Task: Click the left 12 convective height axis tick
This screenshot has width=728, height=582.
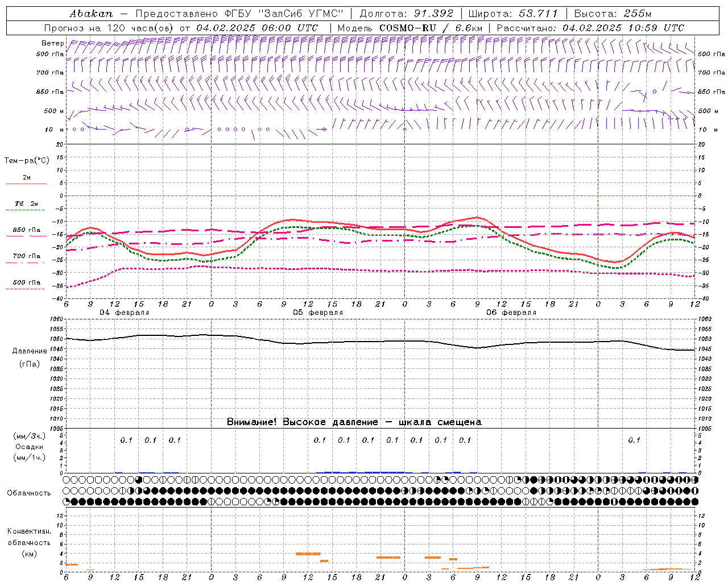Action: pyautogui.click(x=61, y=516)
